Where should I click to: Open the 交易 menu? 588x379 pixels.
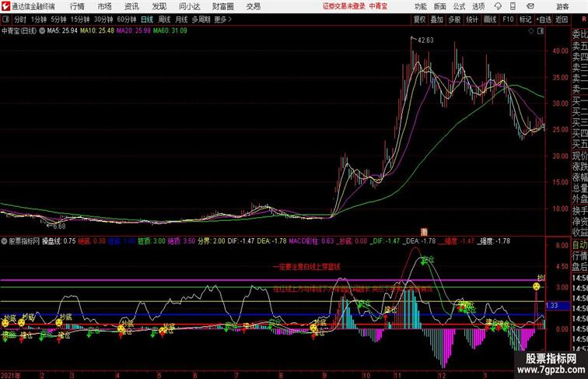(253, 6)
